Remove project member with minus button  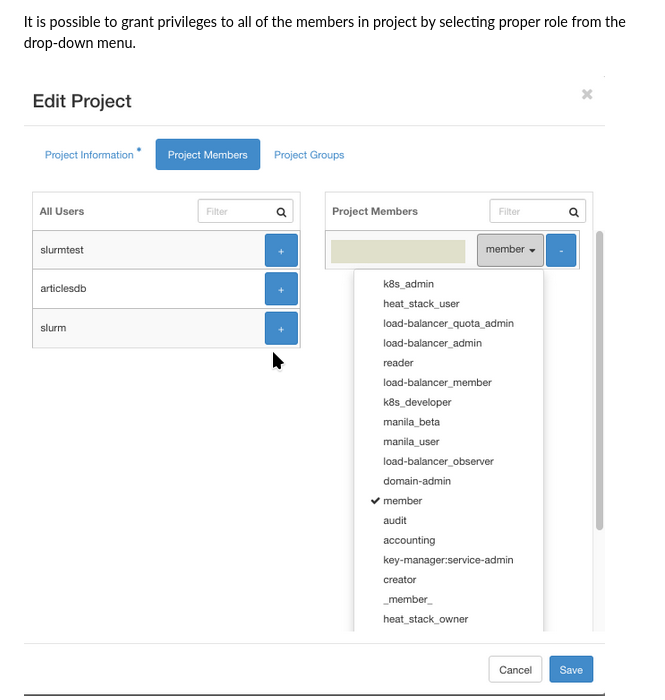point(561,250)
